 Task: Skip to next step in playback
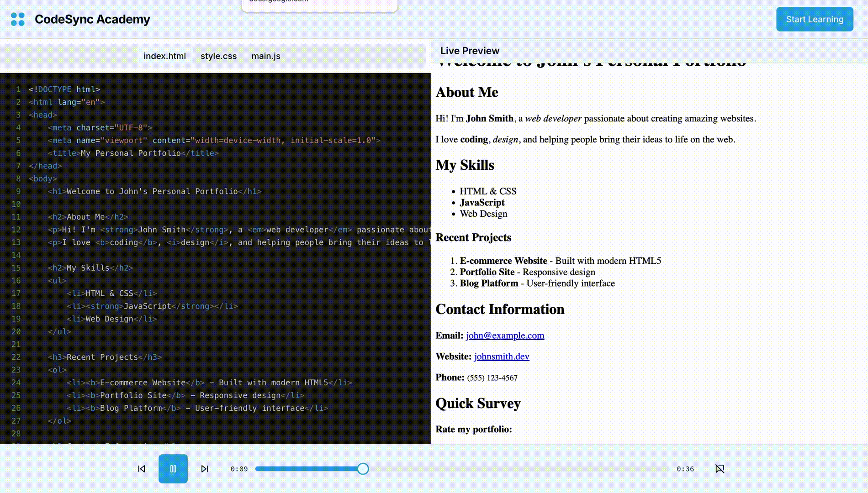pyautogui.click(x=205, y=469)
